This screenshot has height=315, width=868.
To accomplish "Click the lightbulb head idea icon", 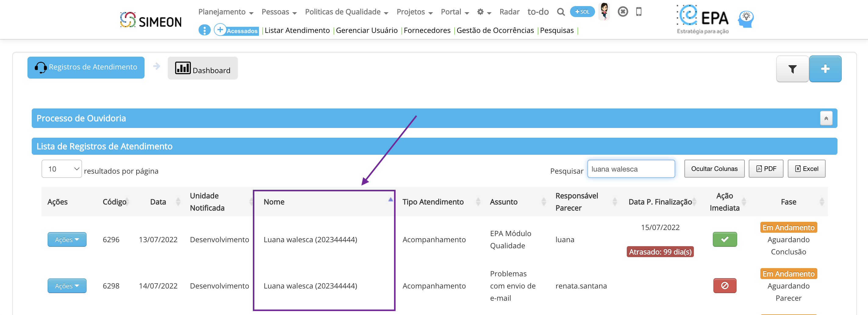I will pyautogui.click(x=746, y=19).
